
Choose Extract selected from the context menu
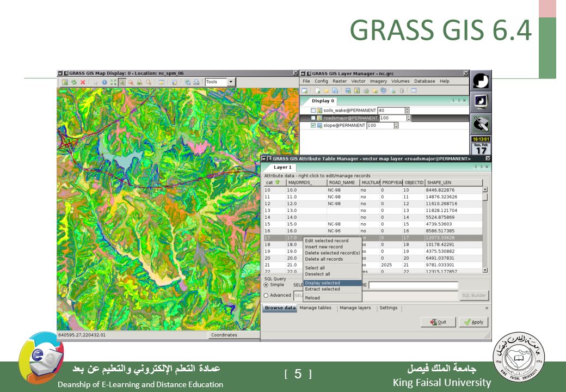point(332,289)
